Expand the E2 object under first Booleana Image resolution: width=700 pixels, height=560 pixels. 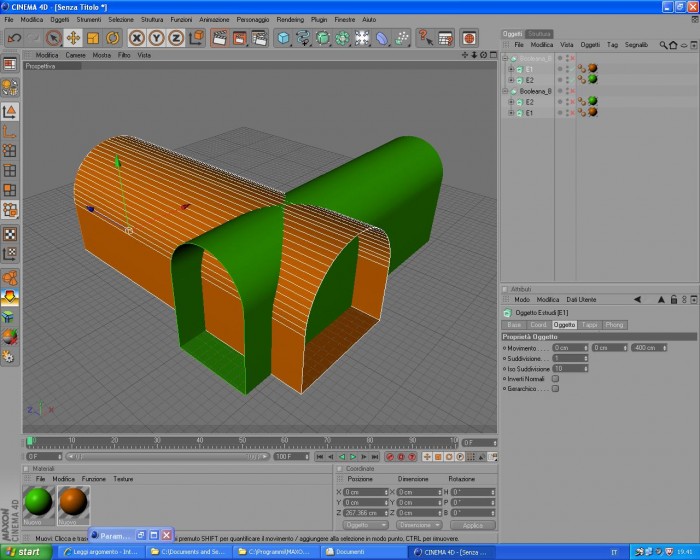coord(511,80)
